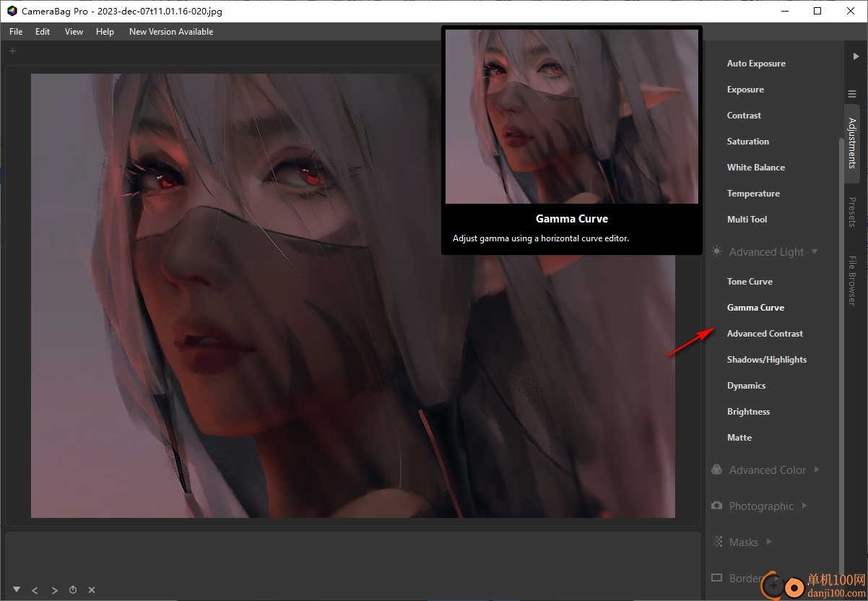The width and height of the screenshot is (868, 601).
Task: Click the empty adjustment tray panel at the bottom
Action: (x=352, y=566)
